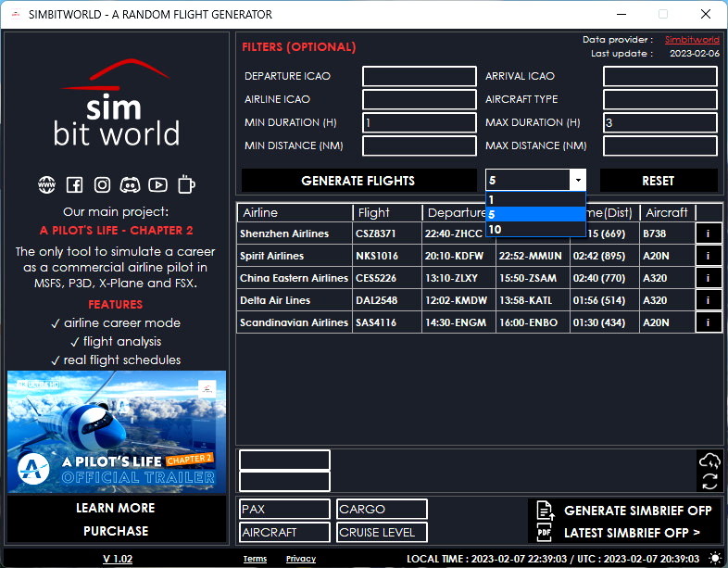Viewport: 728px width, 568px height.
Task: Click the Min Distance input field
Action: [x=420, y=145]
